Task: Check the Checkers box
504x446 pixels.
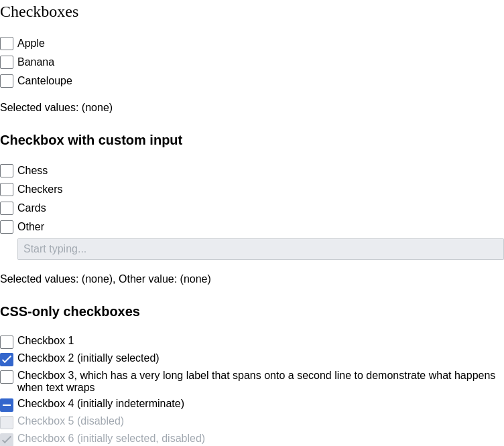Action: [7, 190]
